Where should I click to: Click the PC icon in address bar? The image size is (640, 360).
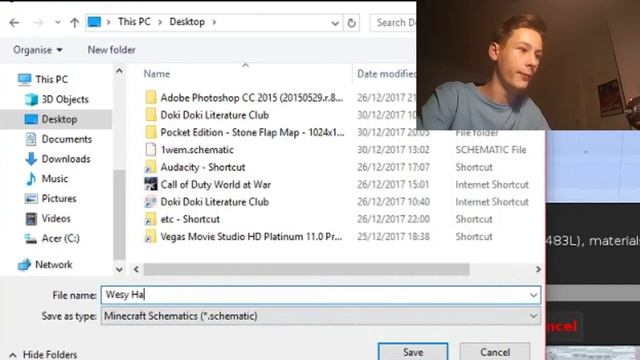click(94, 22)
